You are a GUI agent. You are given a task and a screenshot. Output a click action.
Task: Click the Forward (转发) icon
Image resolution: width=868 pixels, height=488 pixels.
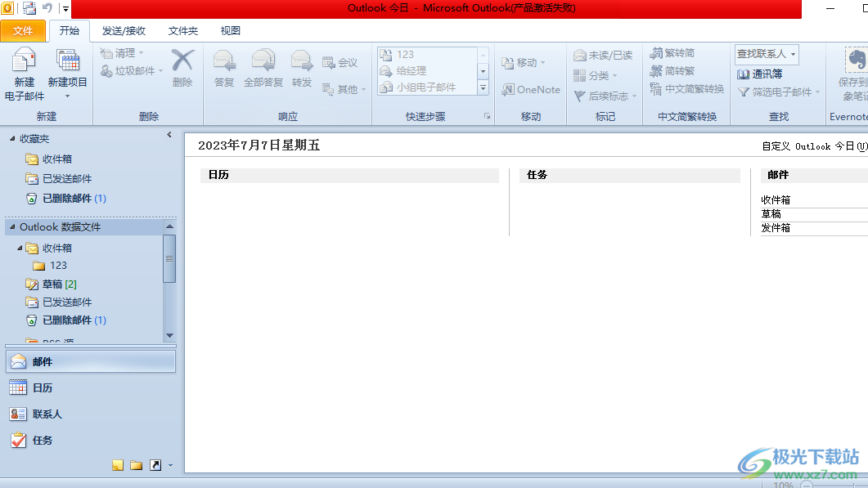click(302, 60)
